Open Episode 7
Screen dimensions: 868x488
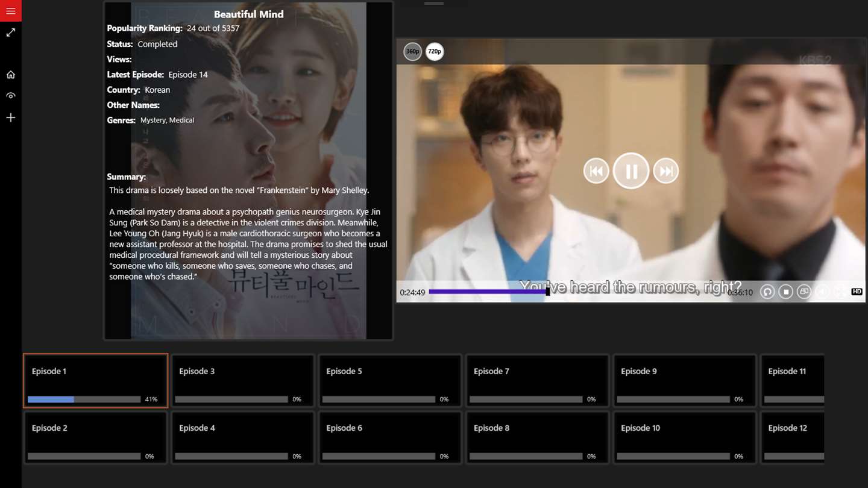pos(537,381)
